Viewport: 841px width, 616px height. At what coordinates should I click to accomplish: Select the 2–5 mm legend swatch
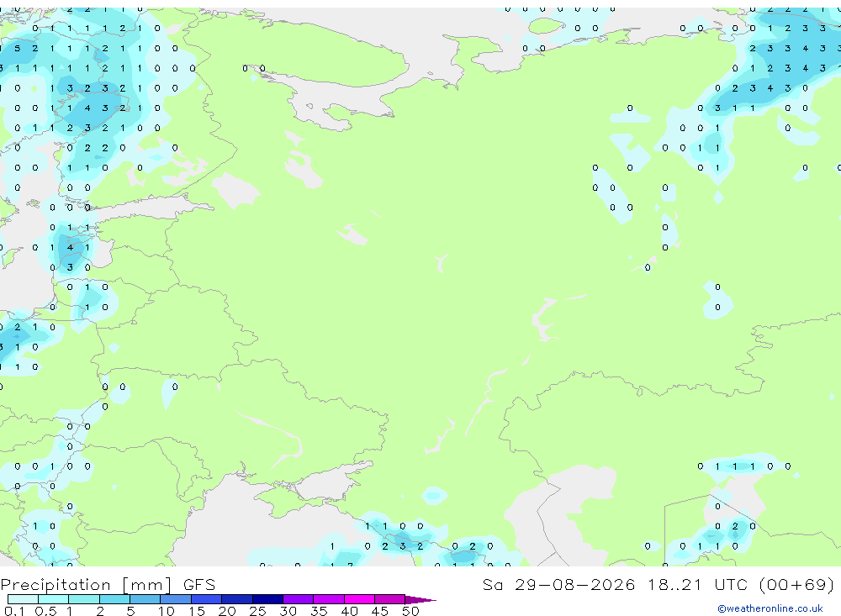click(x=114, y=599)
